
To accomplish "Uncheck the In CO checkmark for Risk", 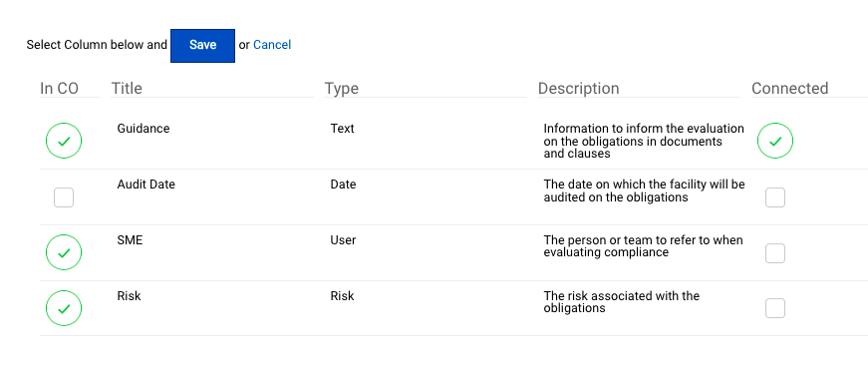I will click(64, 308).
